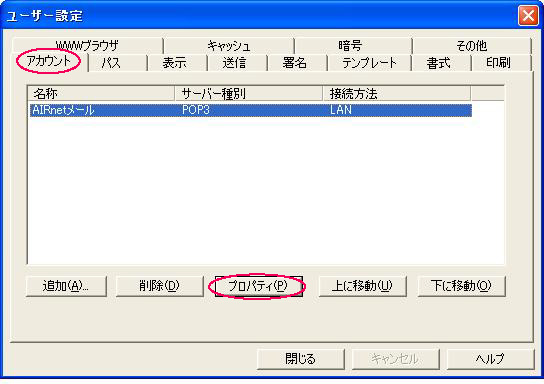Click the 閉じる button

point(301,359)
